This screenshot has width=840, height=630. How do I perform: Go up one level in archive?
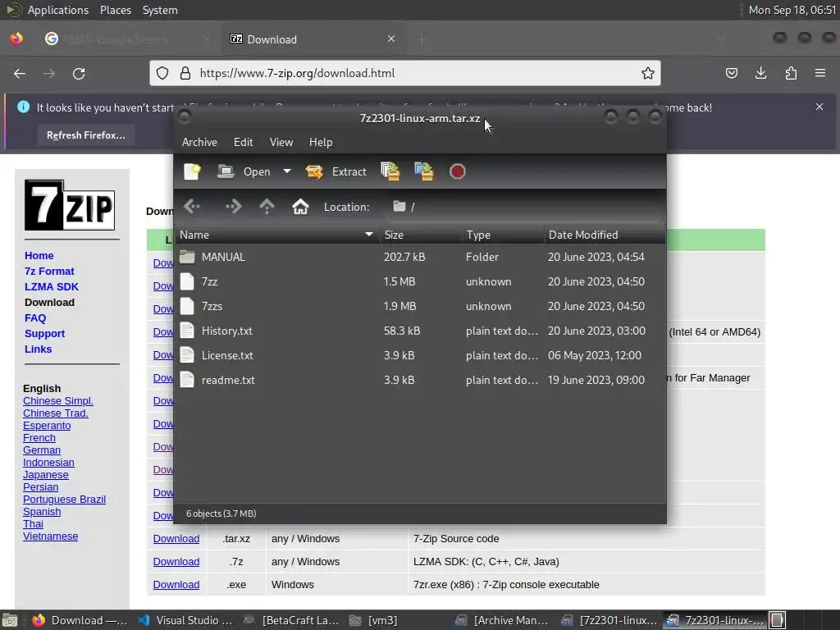click(x=267, y=207)
